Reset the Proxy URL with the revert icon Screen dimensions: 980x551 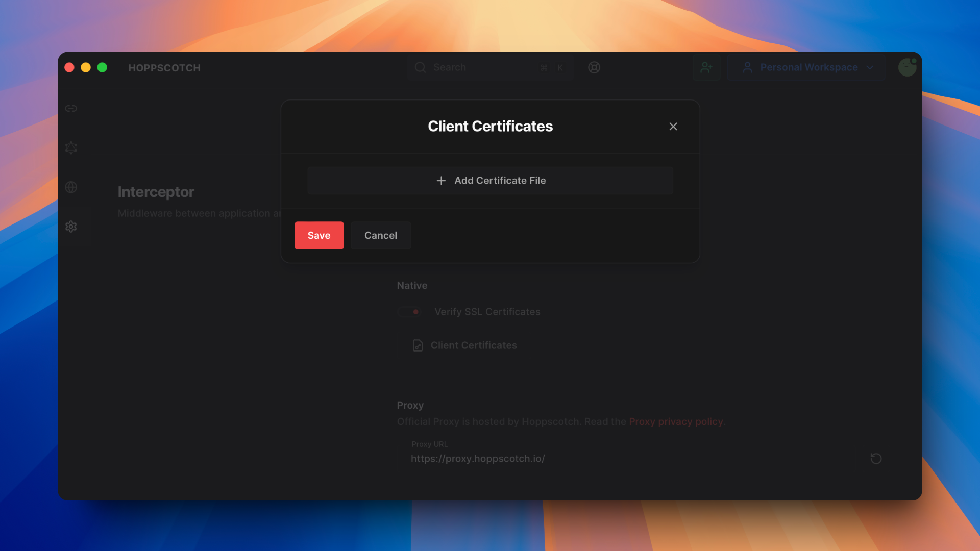(x=876, y=458)
